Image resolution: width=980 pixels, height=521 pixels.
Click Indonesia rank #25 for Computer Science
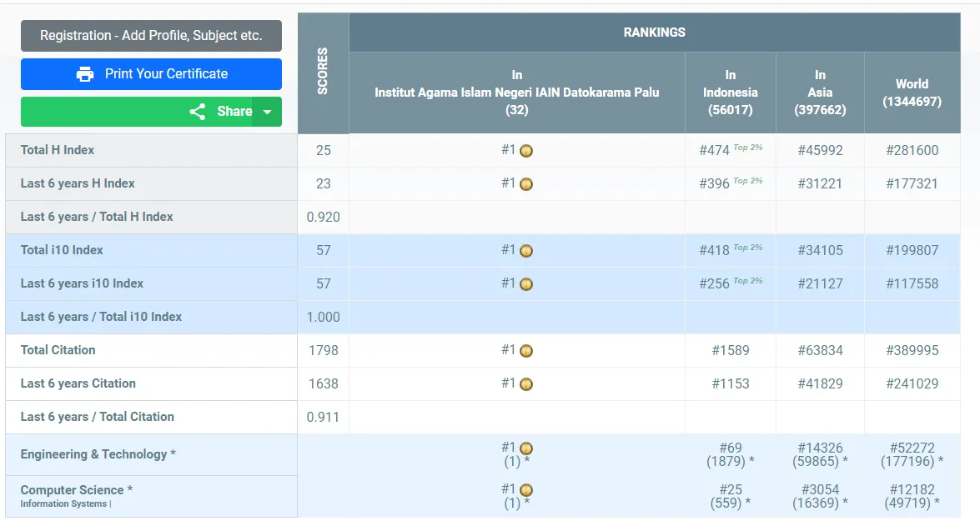tap(730, 489)
